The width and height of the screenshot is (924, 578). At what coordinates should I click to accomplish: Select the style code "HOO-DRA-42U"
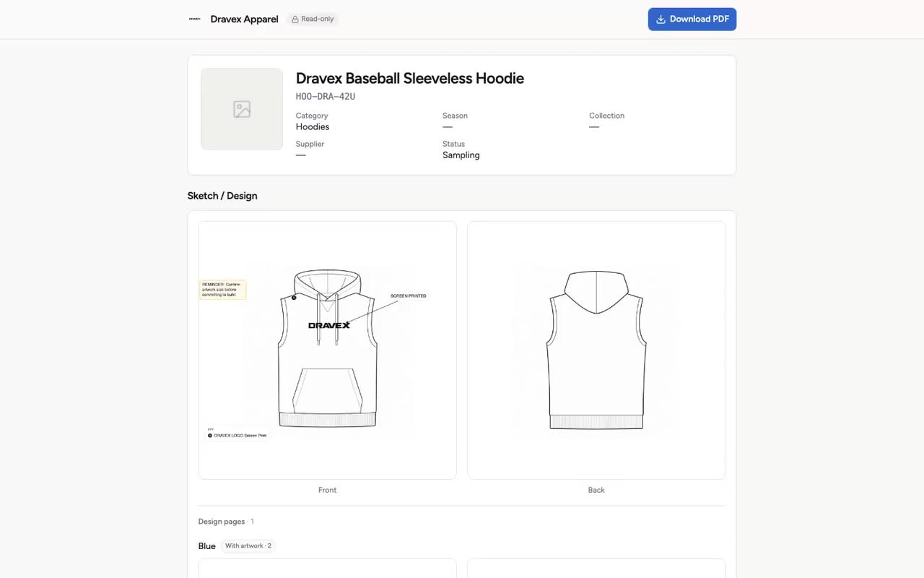click(x=326, y=97)
